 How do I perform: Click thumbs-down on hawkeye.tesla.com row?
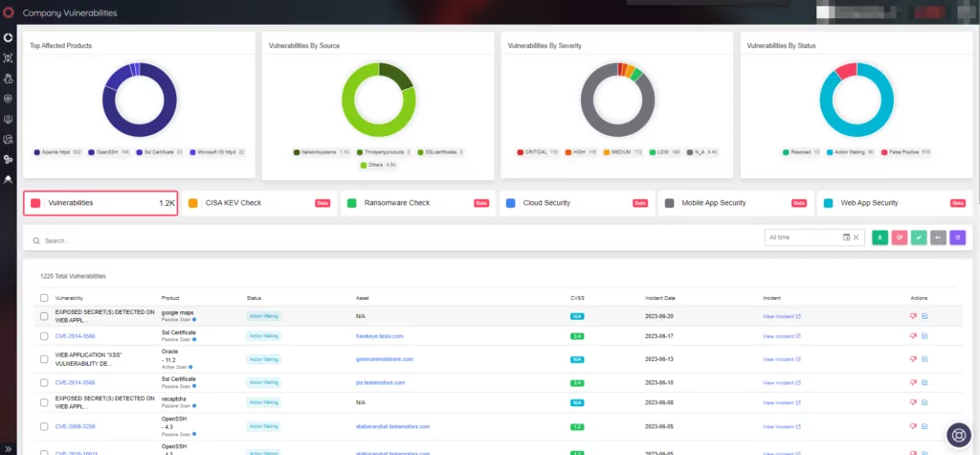click(x=913, y=336)
